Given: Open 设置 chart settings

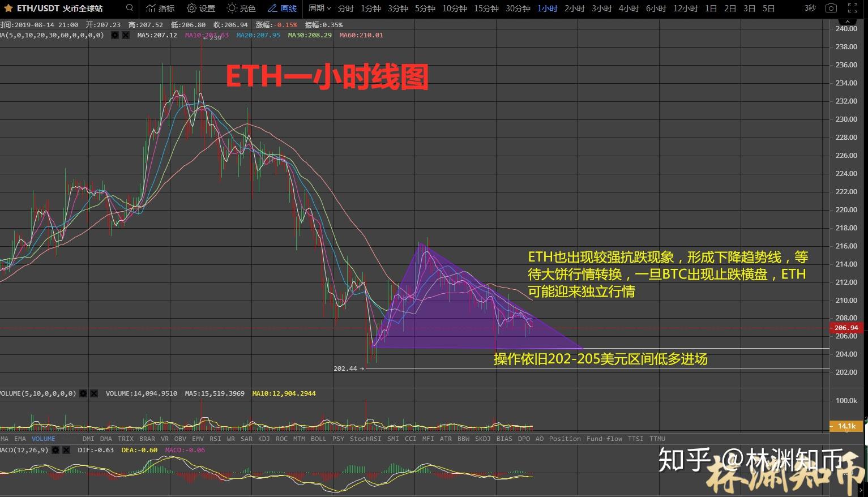Looking at the screenshot, I should coord(201,8).
